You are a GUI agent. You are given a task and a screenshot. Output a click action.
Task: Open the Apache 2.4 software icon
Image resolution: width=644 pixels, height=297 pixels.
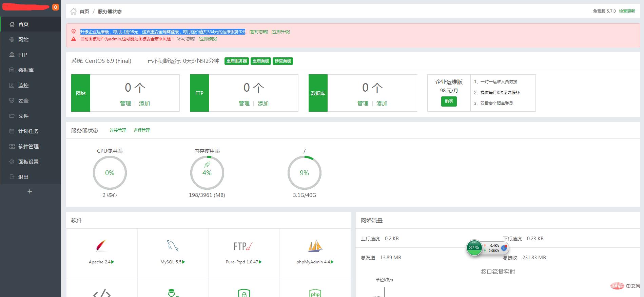point(101,246)
